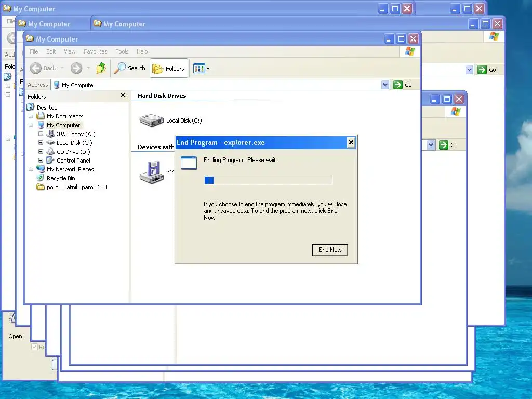
Task: Select the 3½ Floppy drive icon in the main pane
Action: pos(152,172)
